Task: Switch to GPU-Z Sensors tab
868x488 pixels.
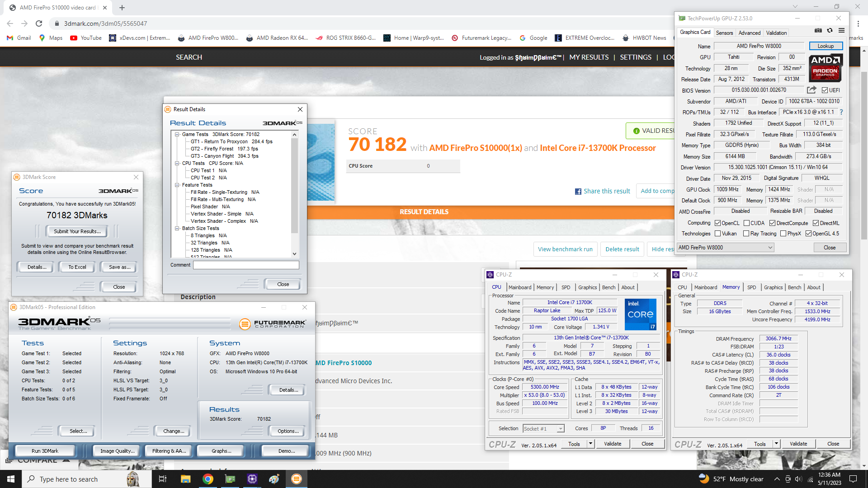Action: click(x=724, y=33)
